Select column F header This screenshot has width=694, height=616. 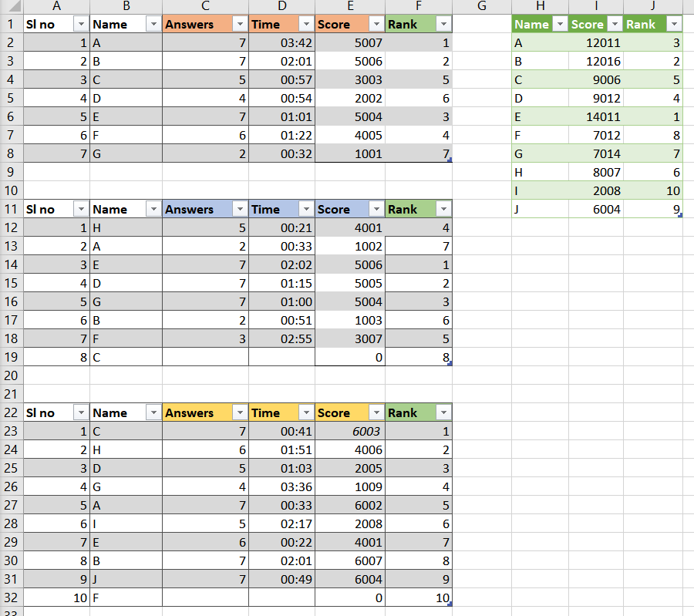(x=419, y=6)
